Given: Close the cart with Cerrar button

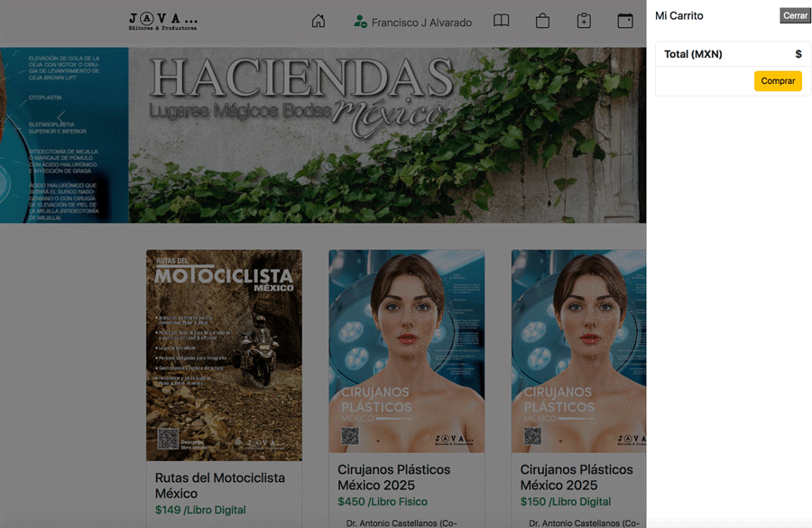Looking at the screenshot, I should point(795,15).
